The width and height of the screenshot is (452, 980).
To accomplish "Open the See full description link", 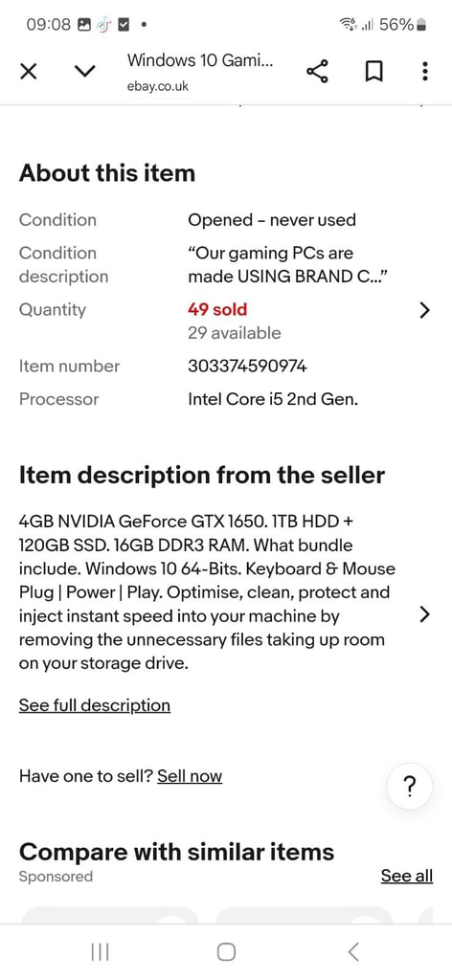I will (95, 705).
